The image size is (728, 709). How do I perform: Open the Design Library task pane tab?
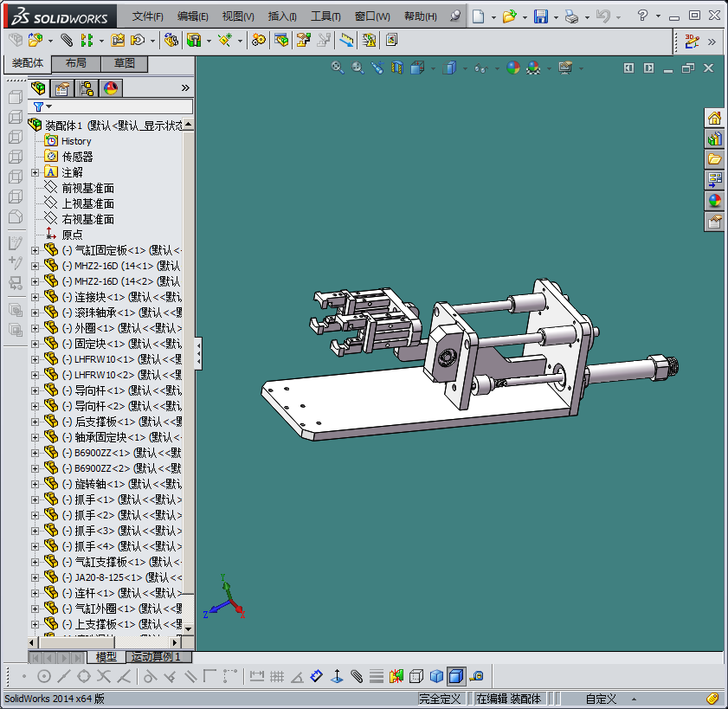point(714,139)
